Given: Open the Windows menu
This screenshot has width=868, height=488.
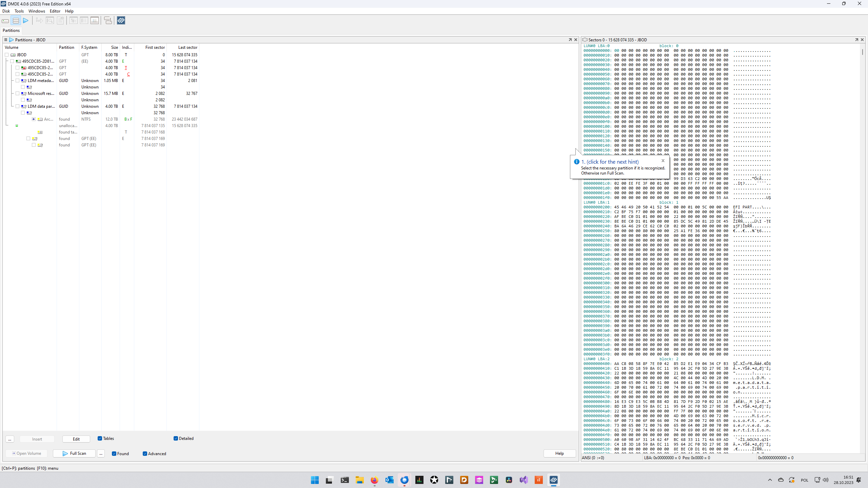Looking at the screenshot, I should tap(37, 11).
